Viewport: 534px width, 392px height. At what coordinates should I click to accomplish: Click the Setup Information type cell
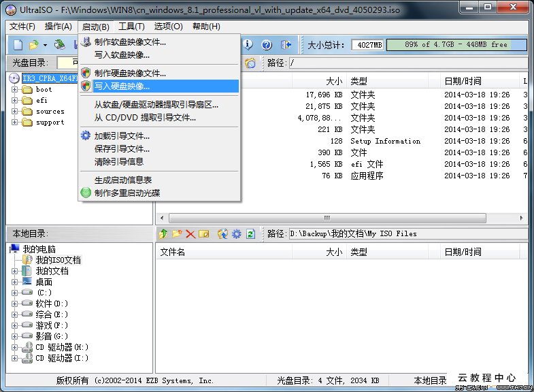point(386,141)
